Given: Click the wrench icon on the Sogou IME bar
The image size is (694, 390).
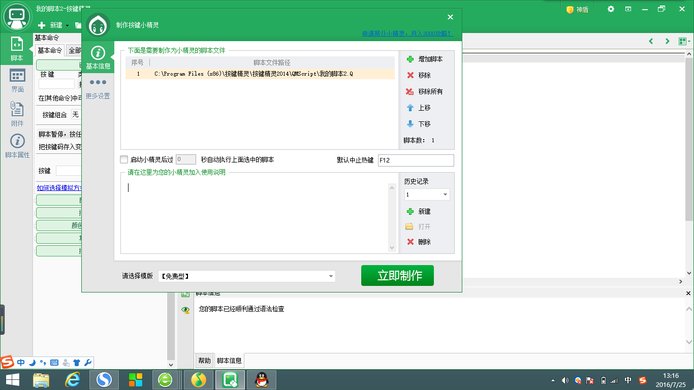Looking at the screenshot, I should (x=88, y=363).
